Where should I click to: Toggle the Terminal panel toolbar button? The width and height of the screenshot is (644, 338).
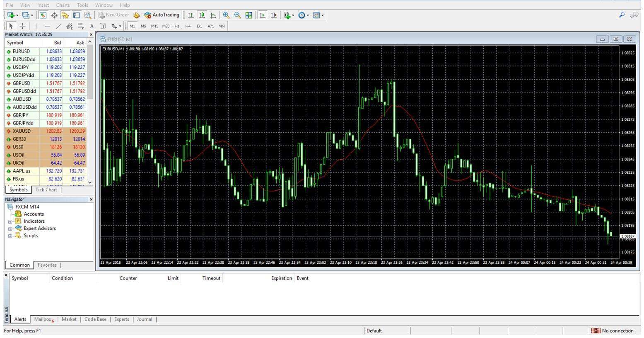point(76,15)
